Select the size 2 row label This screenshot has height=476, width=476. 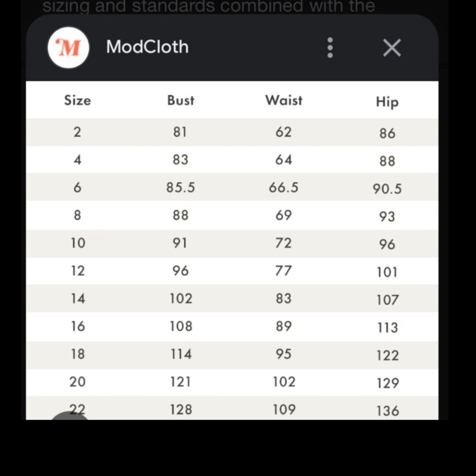[x=77, y=132]
